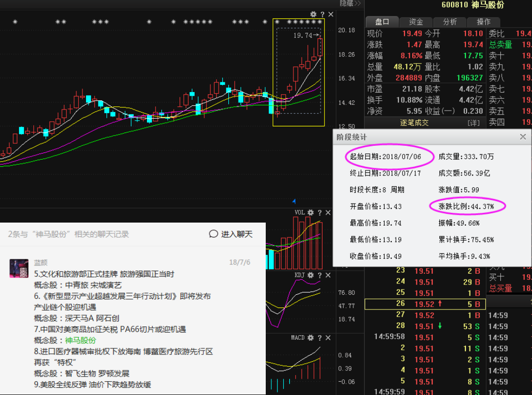Close the MACD indicator panel
This screenshot has width=532, height=395.
click(x=328, y=338)
